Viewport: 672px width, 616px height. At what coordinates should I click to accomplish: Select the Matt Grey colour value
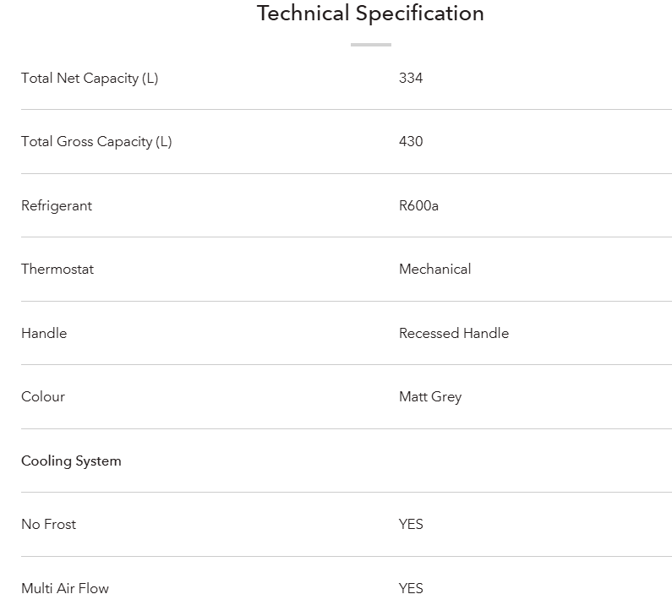click(x=430, y=397)
